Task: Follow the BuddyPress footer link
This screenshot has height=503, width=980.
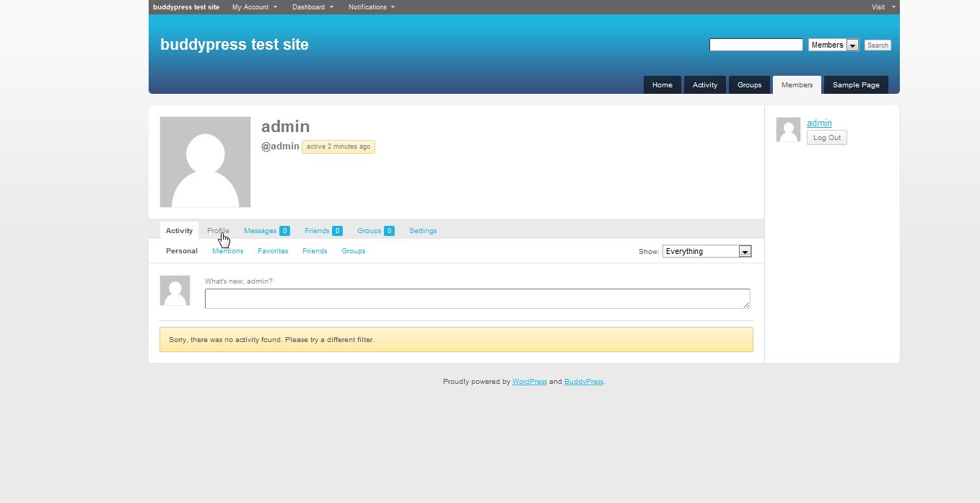Action: 583,382
